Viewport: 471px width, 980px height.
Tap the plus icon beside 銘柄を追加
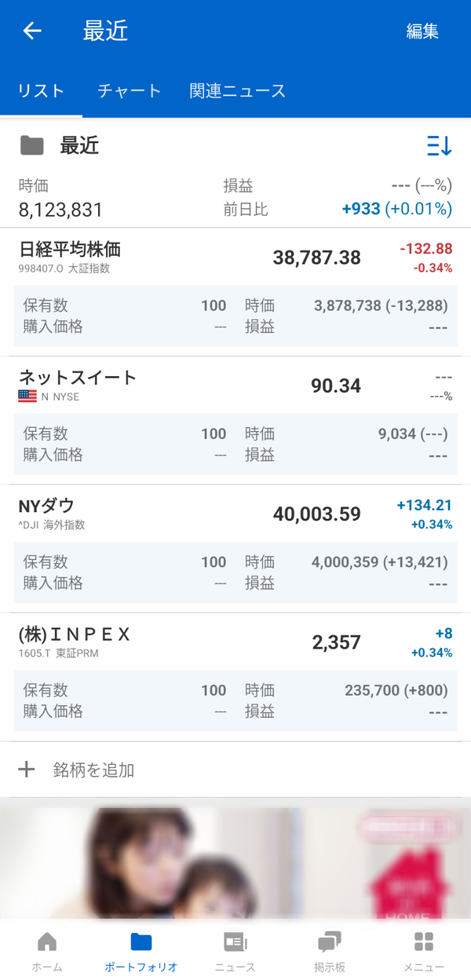27,769
